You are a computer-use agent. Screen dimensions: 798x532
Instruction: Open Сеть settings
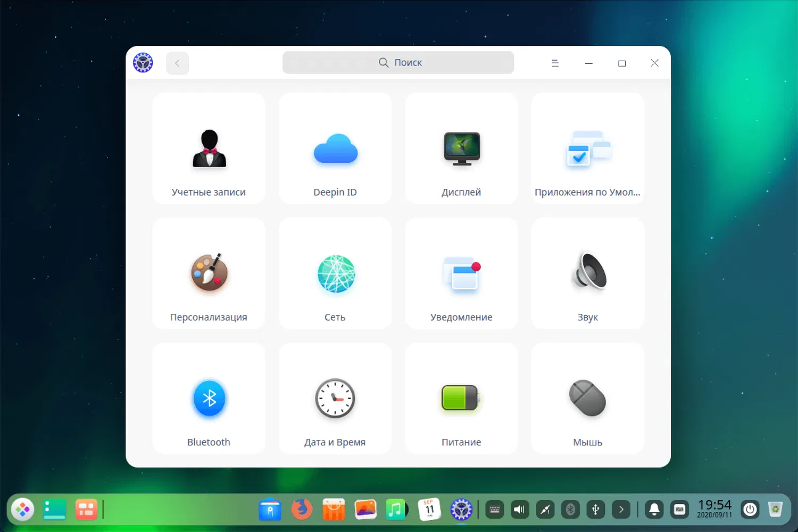click(x=335, y=273)
